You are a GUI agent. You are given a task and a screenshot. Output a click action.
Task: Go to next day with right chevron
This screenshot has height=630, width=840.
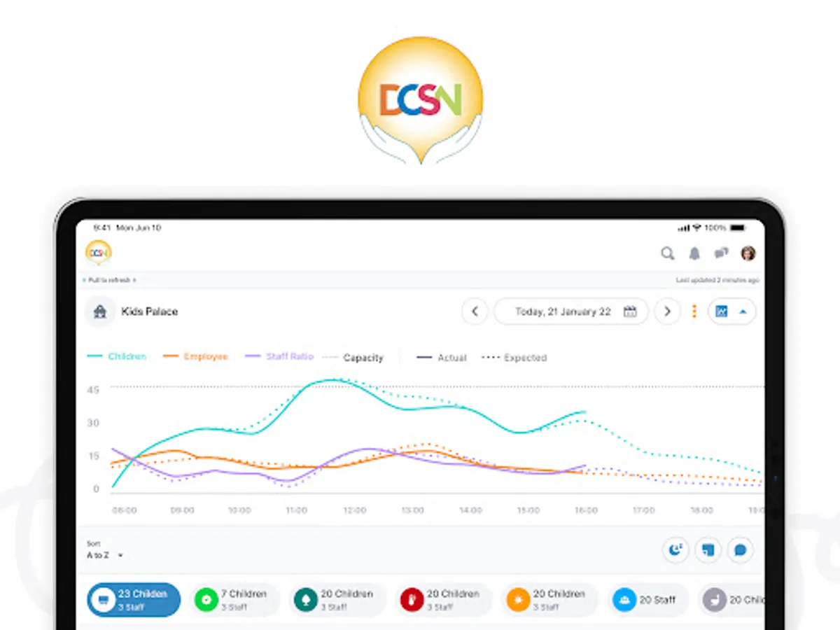(x=667, y=311)
